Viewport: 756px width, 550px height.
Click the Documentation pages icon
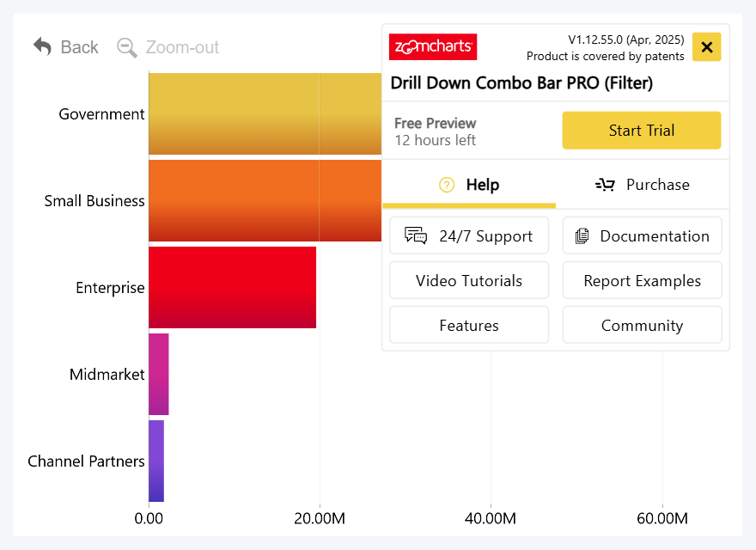582,236
